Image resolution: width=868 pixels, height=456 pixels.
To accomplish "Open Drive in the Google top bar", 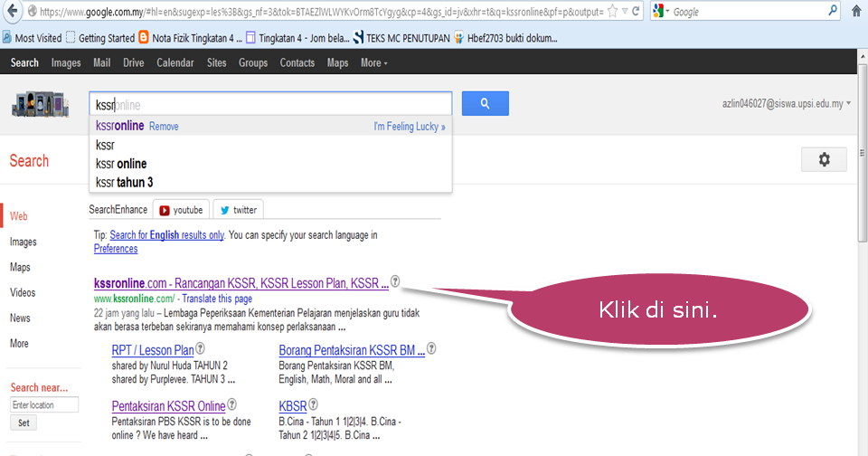I will [x=134, y=63].
